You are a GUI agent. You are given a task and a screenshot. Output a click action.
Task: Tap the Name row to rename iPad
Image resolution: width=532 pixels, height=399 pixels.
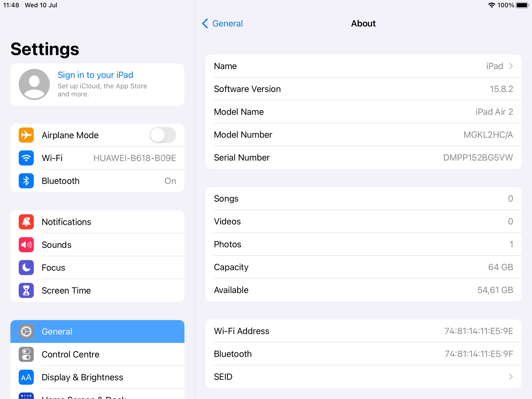(x=363, y=66)
